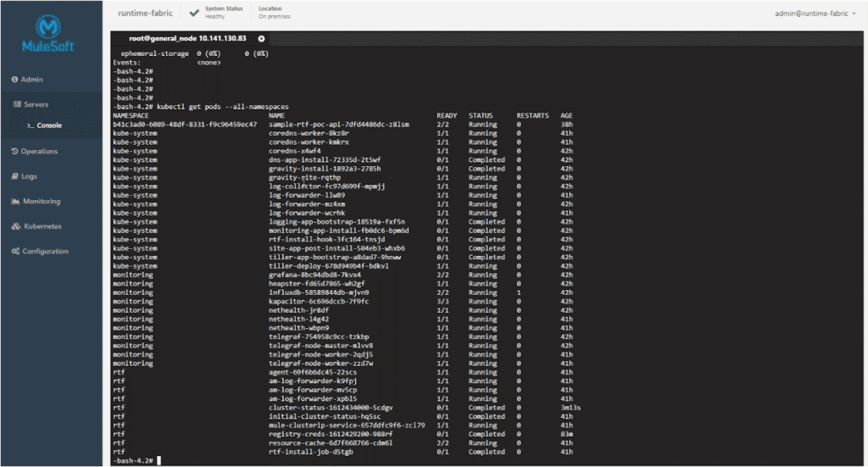The height and width of the screenshot is (467, 868).
Task: Click the runtime-fabric cluster name
Action: [145, 13]
